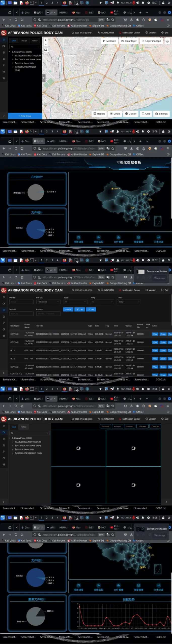The image size is (172, 644).
Task: Switch monitor layout to 1screen
Action: click(x=105, y=426)
